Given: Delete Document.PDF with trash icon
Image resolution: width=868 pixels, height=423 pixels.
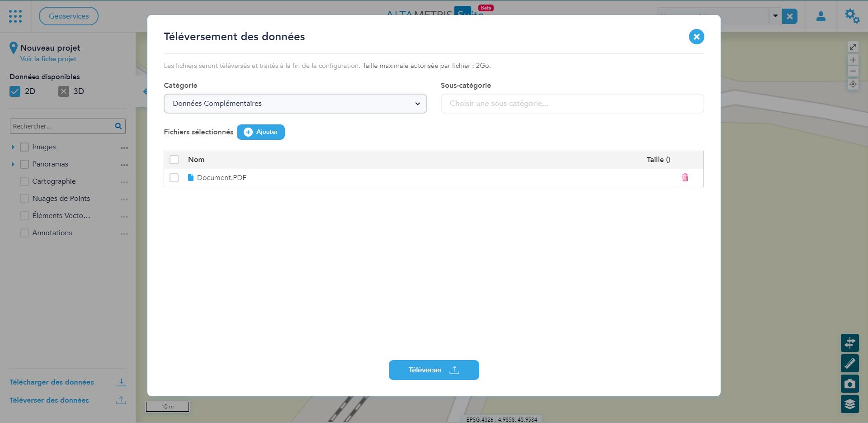Looking at the screenshot, I should click(x=685, y=177).
